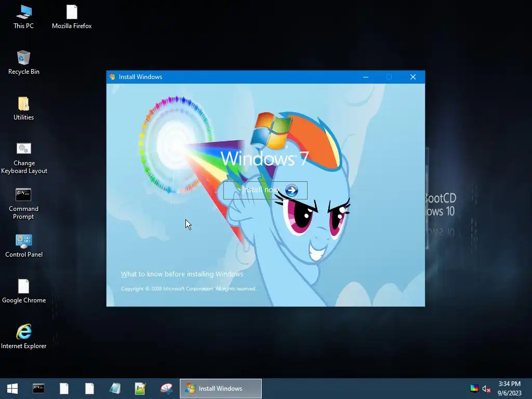Click the muted volume tray icon
532x399 pixels.
point(486,389)
